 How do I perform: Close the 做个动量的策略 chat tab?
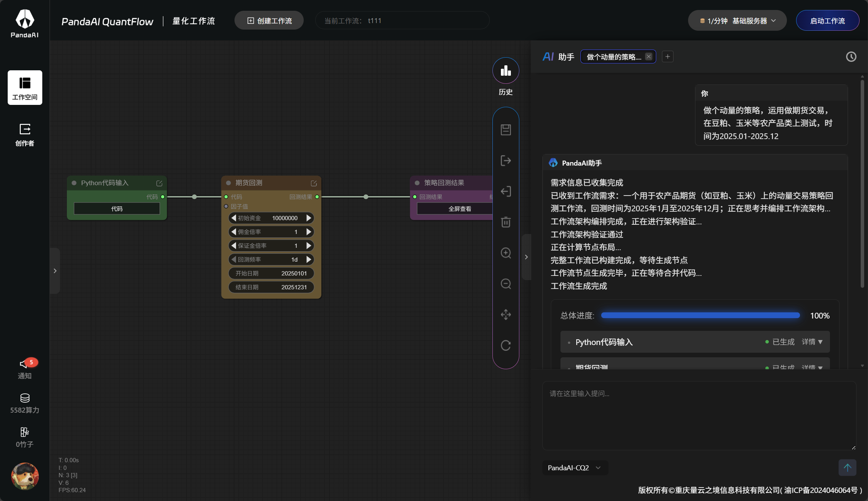pos(649,56)
